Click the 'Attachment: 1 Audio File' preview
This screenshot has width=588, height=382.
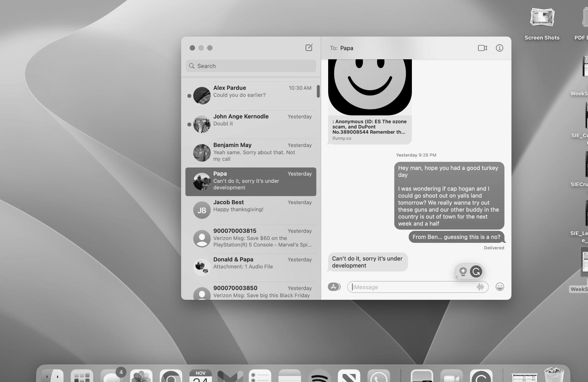click(x=243, y=267)
